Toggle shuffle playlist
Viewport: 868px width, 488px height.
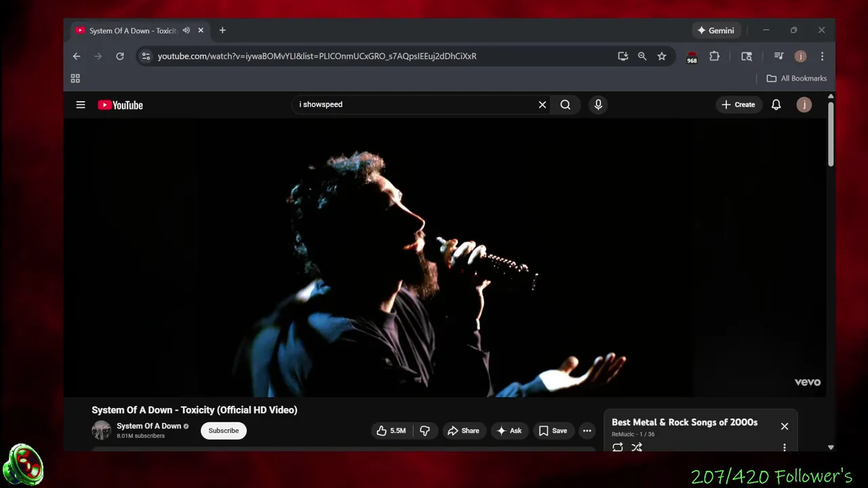click(637, 447)
